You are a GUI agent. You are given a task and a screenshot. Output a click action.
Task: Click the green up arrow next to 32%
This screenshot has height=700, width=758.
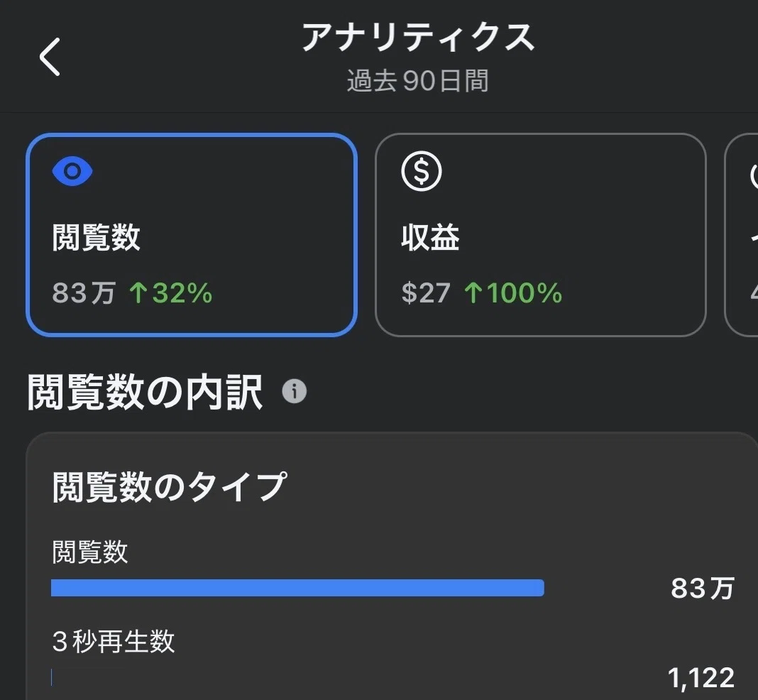tap(138, 293)
